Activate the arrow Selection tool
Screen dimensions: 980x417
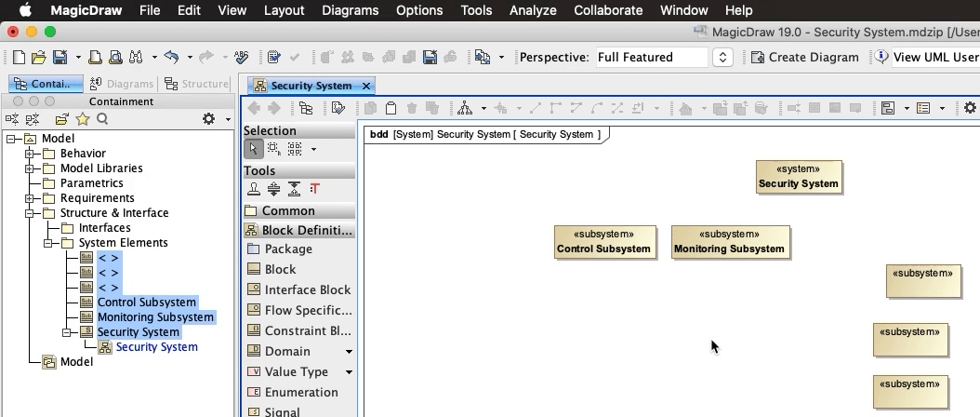pos(253,149)
